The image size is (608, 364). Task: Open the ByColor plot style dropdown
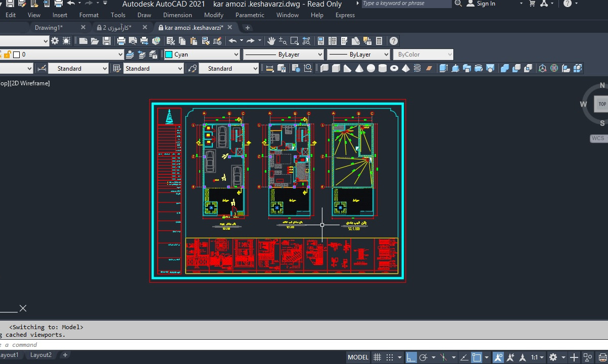[423, 55]
